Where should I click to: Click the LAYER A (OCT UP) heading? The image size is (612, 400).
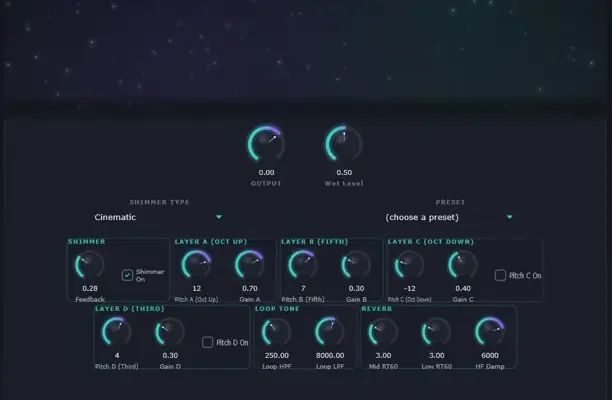coord(211,242)
